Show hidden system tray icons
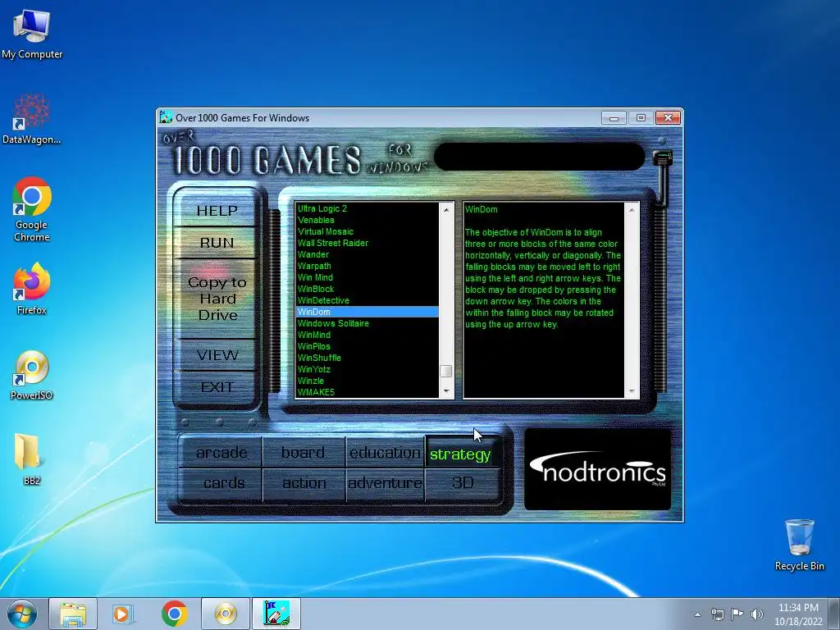Screen dimensions: 840x630 coord(697,614)
